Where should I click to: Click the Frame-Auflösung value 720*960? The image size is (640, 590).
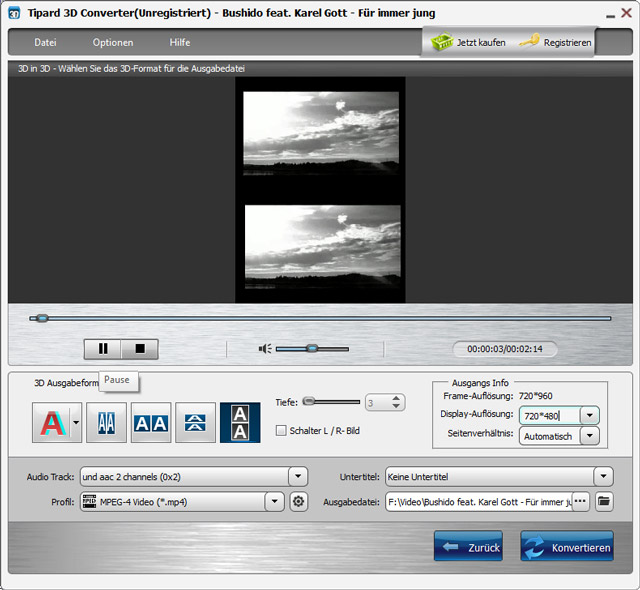point(535,396)
